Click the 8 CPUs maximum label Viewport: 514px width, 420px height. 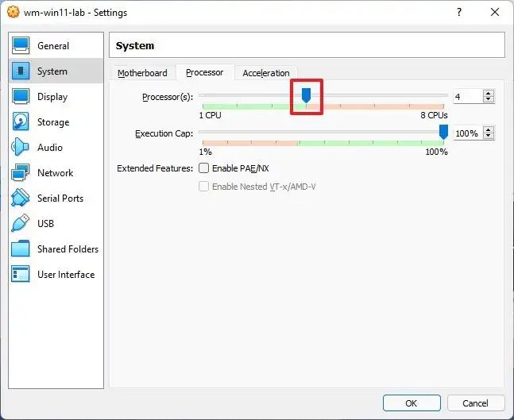point(434,115)
